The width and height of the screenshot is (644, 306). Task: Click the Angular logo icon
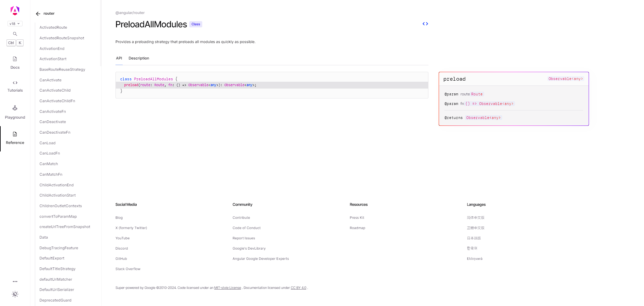click(x=15, y=11)
